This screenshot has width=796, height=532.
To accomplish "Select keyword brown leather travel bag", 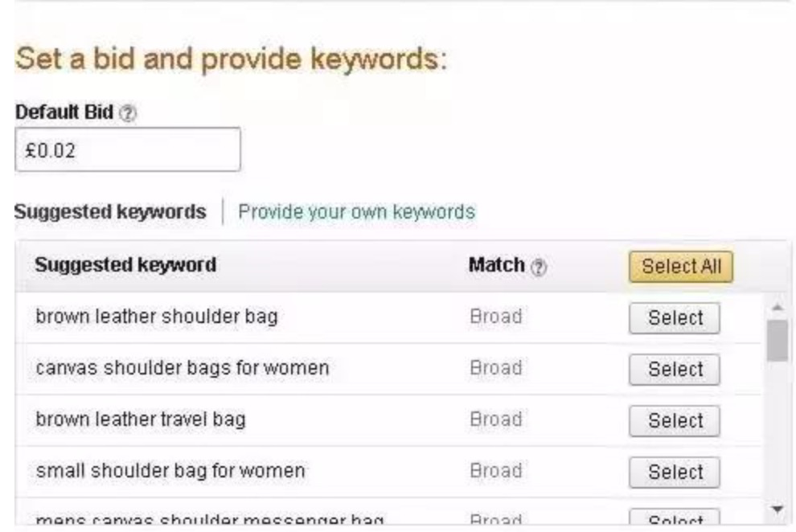I will tap(674, 421).
